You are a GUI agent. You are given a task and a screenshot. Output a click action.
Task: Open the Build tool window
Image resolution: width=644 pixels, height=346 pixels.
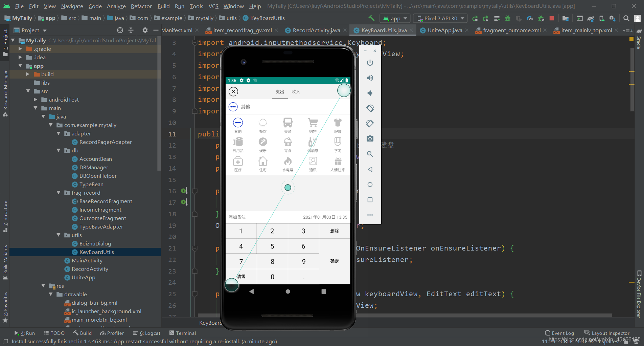pos(83,333)
